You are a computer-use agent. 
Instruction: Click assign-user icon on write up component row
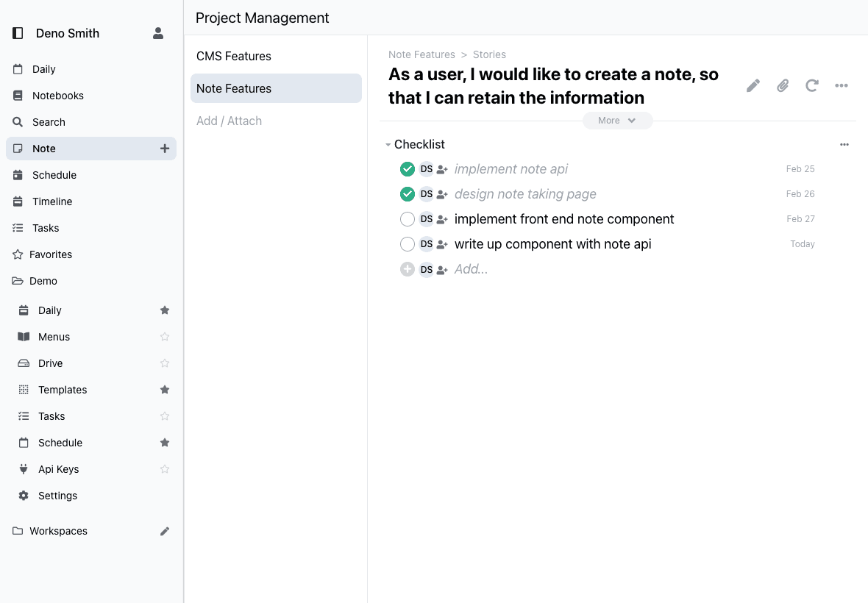[x=442, y=244]
